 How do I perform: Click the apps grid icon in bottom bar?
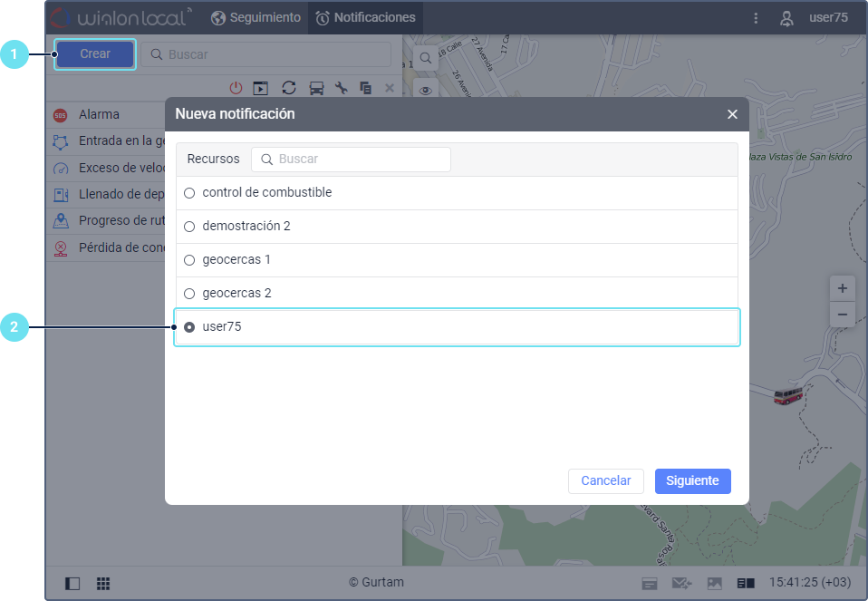tap(103, 583)
